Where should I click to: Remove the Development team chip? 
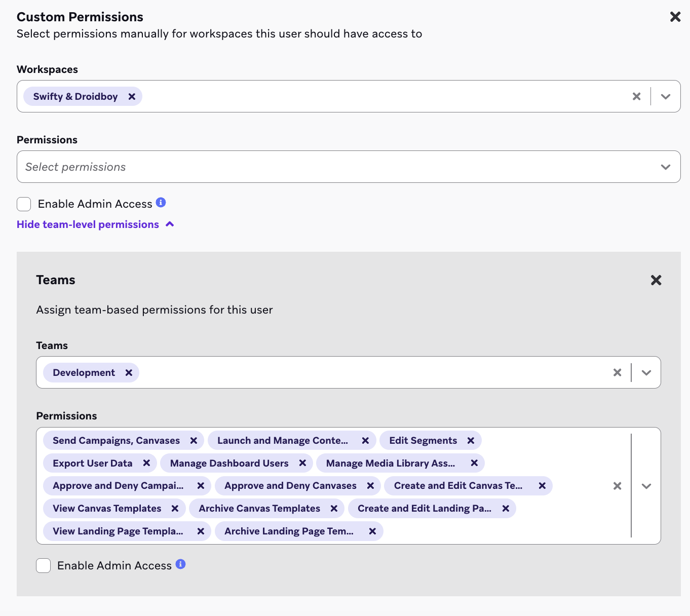(129, 372)
